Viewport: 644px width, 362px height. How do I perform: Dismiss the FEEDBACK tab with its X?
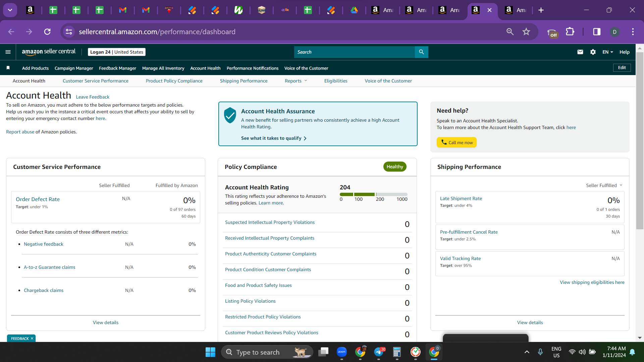(32, 339)
